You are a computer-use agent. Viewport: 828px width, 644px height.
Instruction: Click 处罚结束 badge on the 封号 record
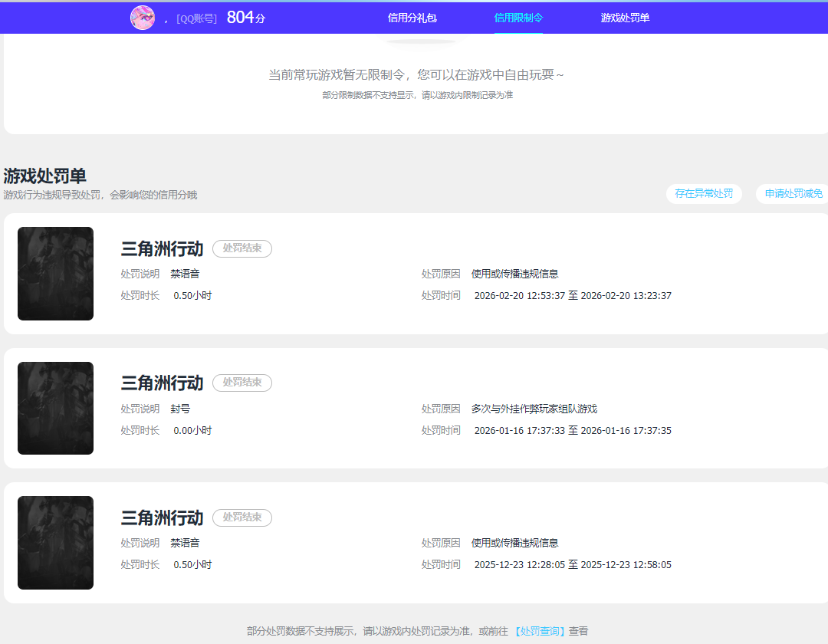tap(242, 383)
